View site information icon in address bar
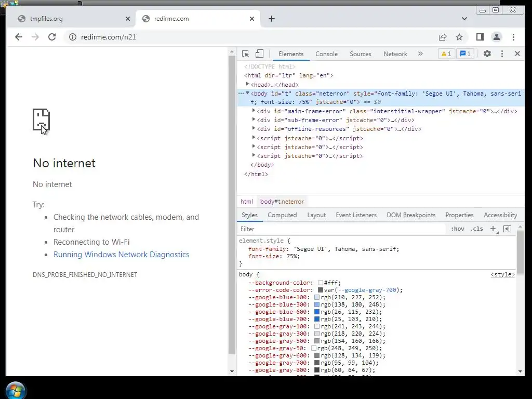This screenshot has width=532, height=399. coord(73,37)
